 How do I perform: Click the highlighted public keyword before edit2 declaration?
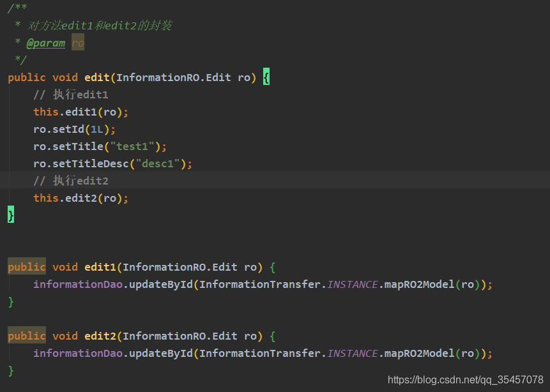(27, 336)
